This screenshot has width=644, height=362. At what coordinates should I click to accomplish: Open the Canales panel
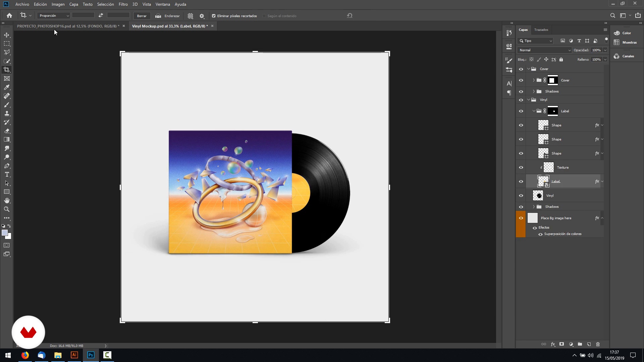pos(624,56)
